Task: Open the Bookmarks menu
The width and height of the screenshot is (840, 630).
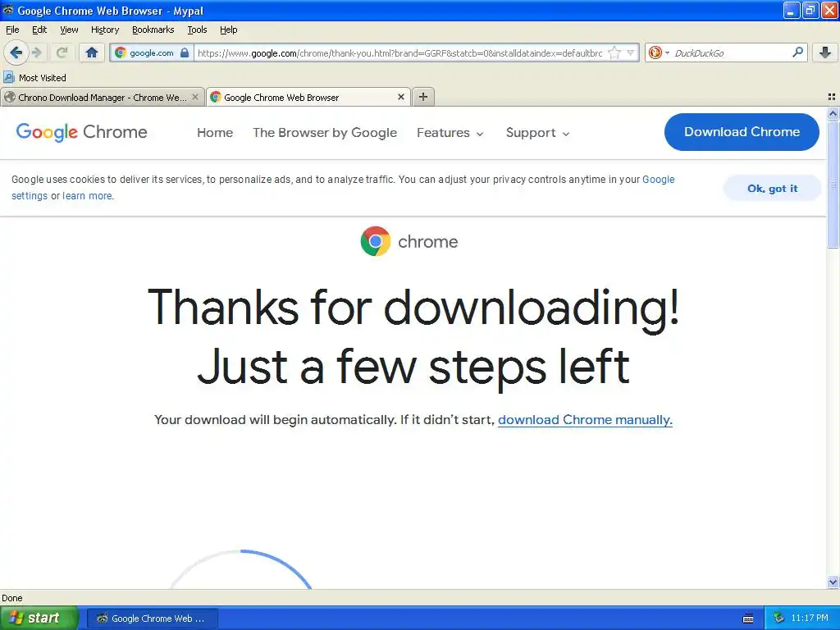Action: 153,30
